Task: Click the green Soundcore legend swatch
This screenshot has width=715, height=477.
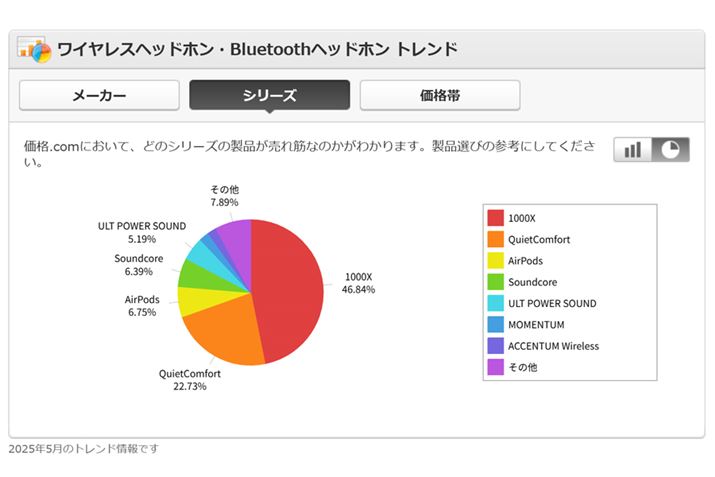Action: point(495,282)
